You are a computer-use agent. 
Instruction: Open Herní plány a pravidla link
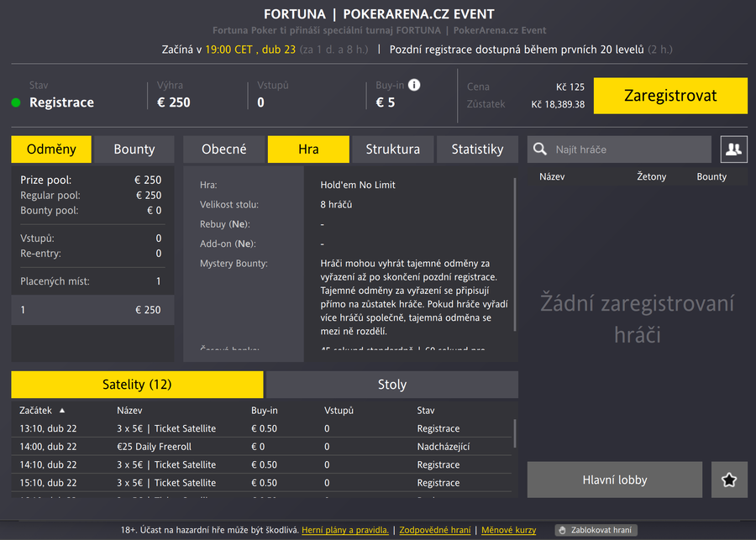point(345,531)
